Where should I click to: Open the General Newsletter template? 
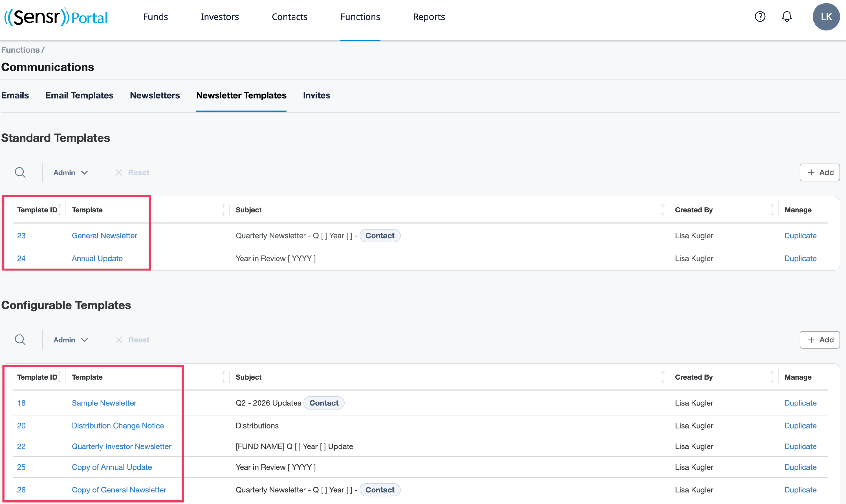105,236
